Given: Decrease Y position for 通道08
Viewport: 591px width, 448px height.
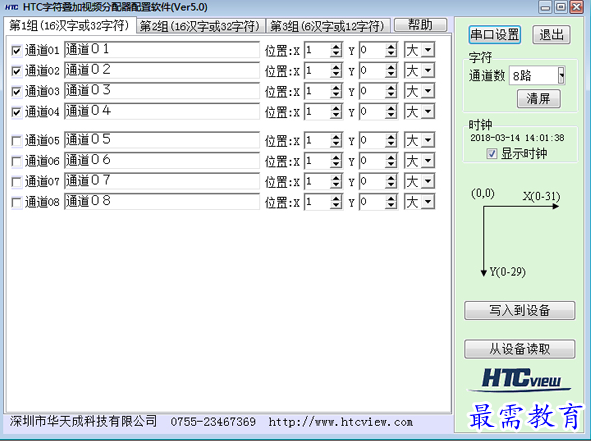Looking at the screenshot, I should (391, 205).
